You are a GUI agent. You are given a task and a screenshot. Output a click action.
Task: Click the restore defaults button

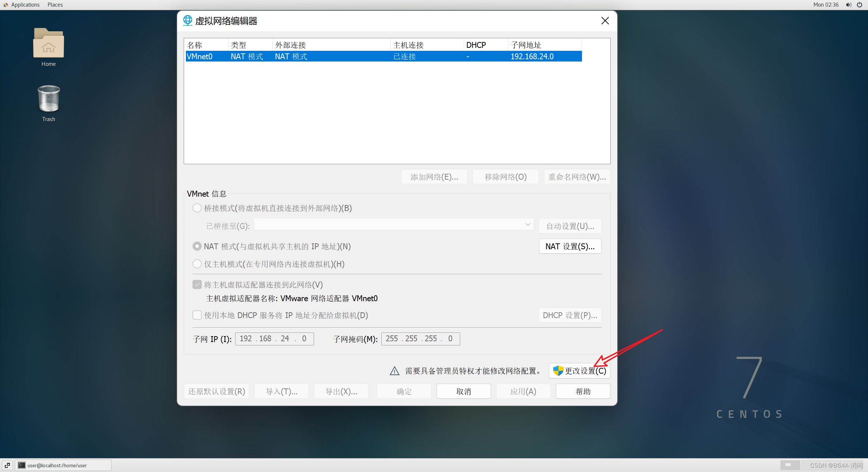coord(215,391)
